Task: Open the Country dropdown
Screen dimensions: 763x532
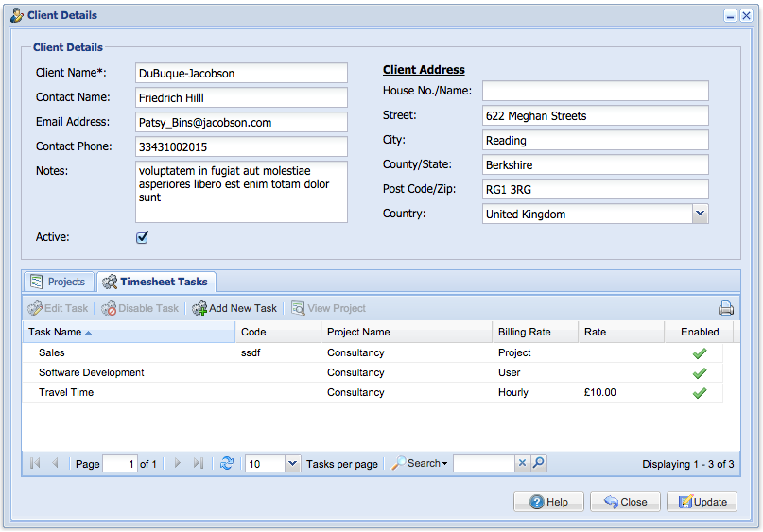Action: [x=700, y=214]
